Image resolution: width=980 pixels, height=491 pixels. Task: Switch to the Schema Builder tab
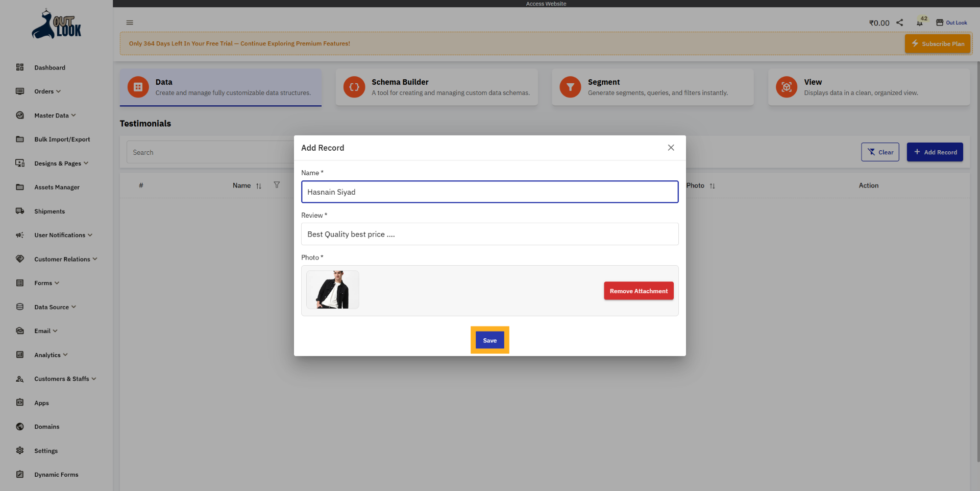coord(436,87)
